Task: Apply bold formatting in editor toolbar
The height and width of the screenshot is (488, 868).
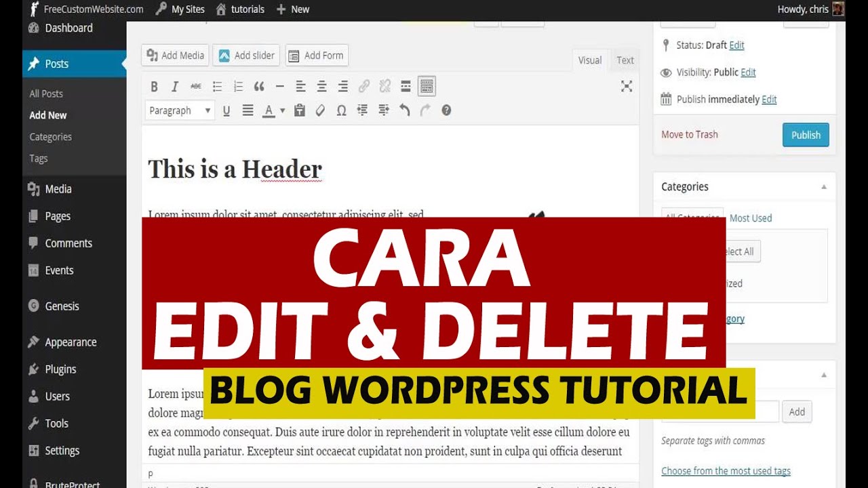Action: click(x=154, y=86)
